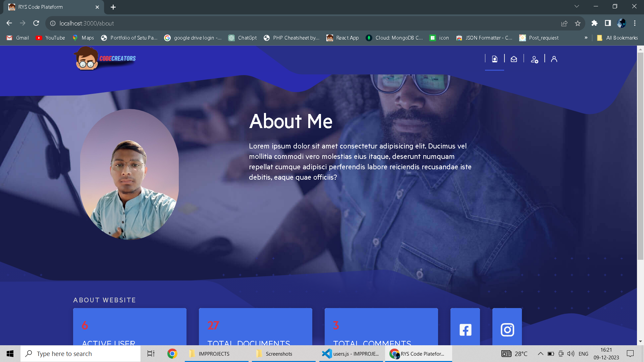Open the ChatGpt bookmark
Viewport: 644px width, 362px height.
[x=243, y=38]
